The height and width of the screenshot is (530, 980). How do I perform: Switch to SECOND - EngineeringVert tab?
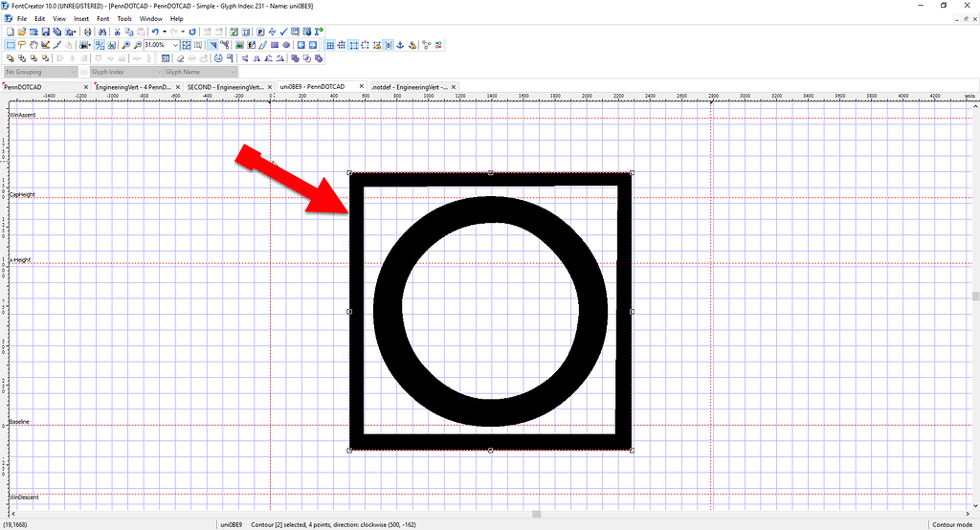tap(226, 87)
